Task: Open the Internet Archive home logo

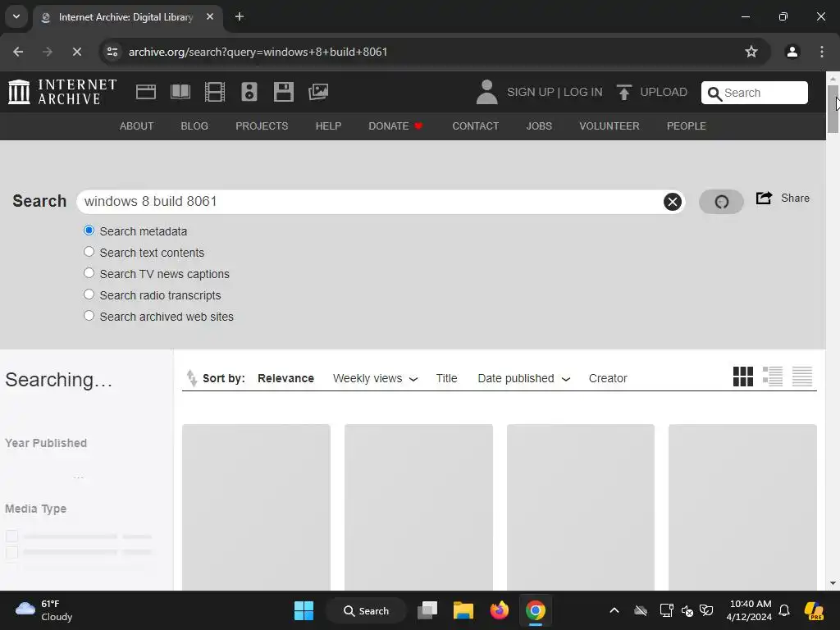Action: tap(62, 92)
